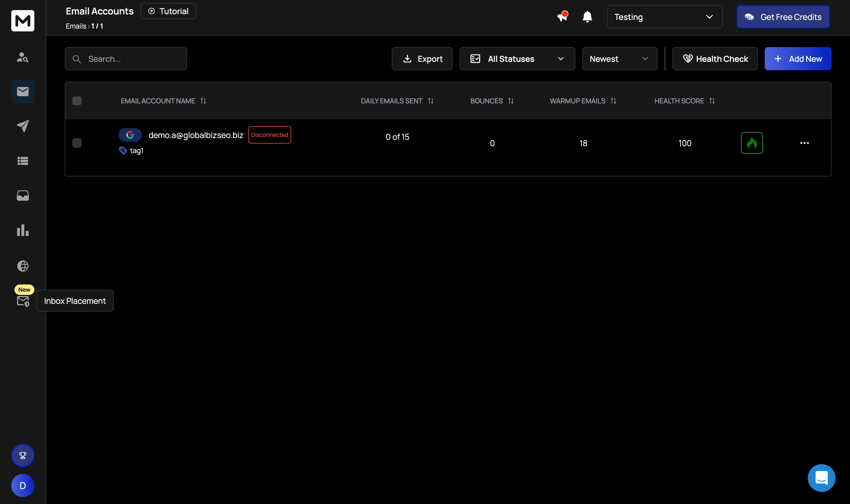Click the paper plane campaigns icon
The image size is (850, 504).
tap(23, 126)
